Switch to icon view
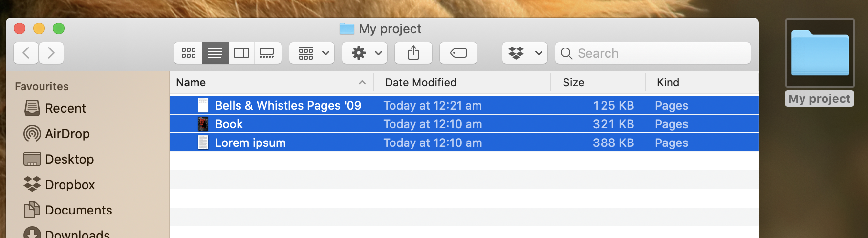 click(x=189, y=53)
